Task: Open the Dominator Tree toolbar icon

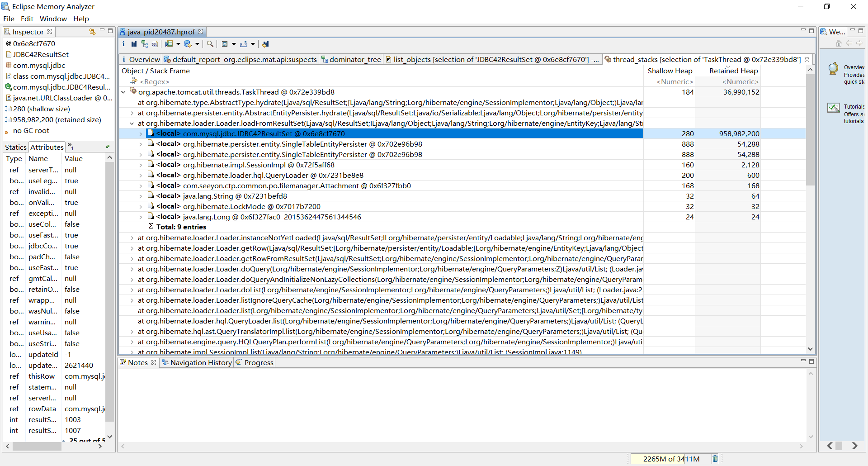Action: 145,44
